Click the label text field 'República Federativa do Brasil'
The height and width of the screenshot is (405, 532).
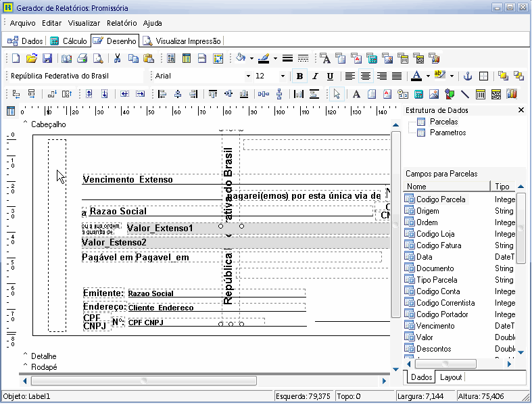pyautogui.click(x=75, y=76)
